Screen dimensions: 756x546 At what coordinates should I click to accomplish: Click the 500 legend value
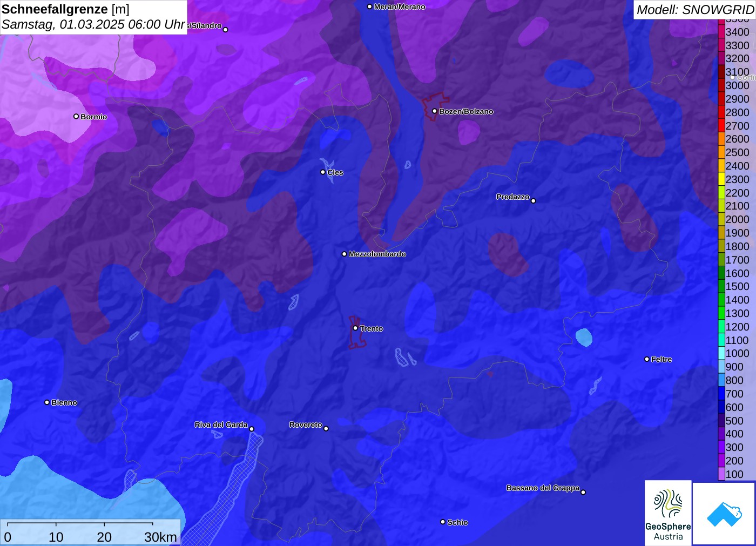click(x=734, y=421)
